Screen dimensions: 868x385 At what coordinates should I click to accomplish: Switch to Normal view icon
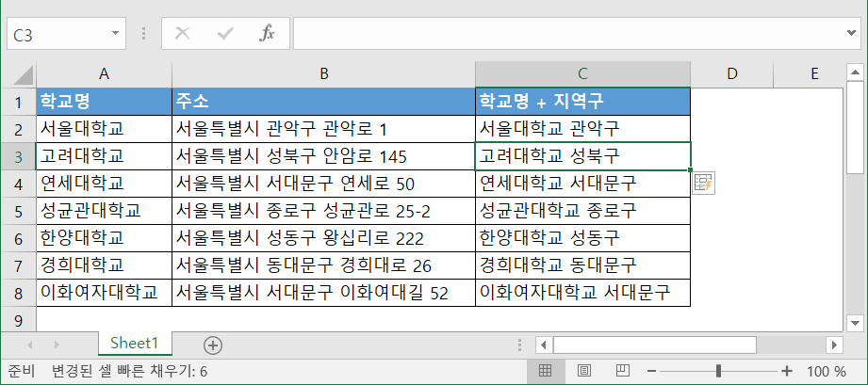[545, 371]
